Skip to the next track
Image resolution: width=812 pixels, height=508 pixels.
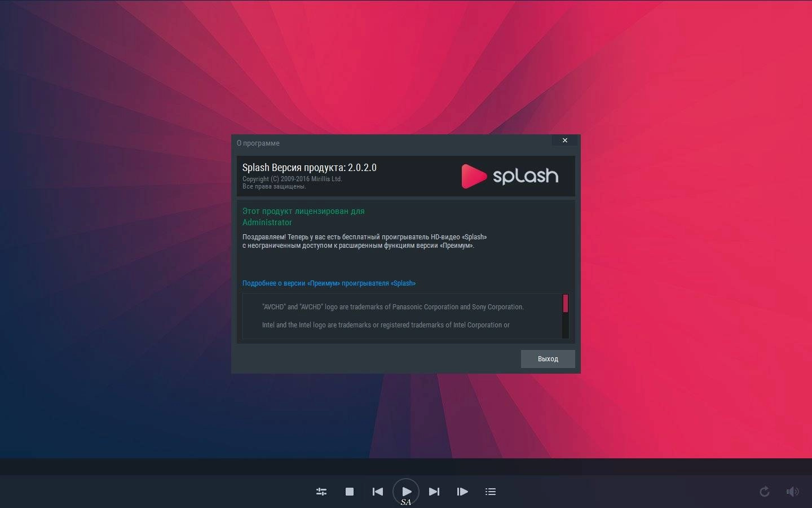pos(434,492)
